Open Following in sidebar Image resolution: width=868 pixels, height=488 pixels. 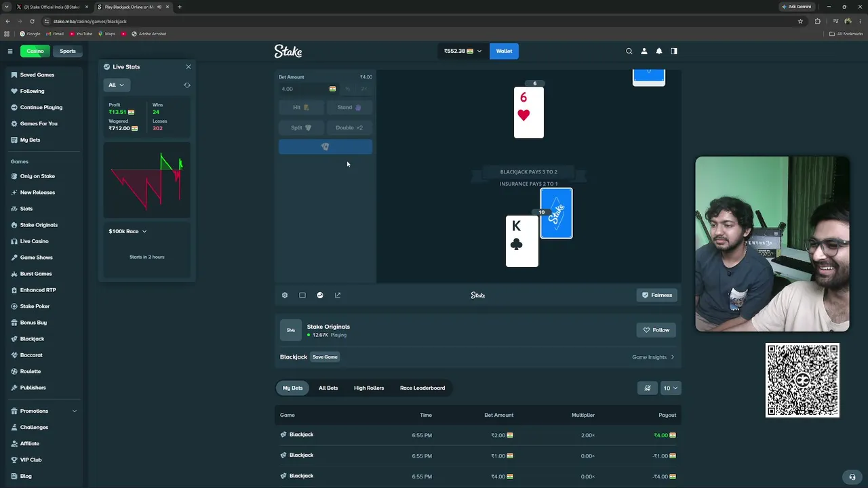point(42,91)
